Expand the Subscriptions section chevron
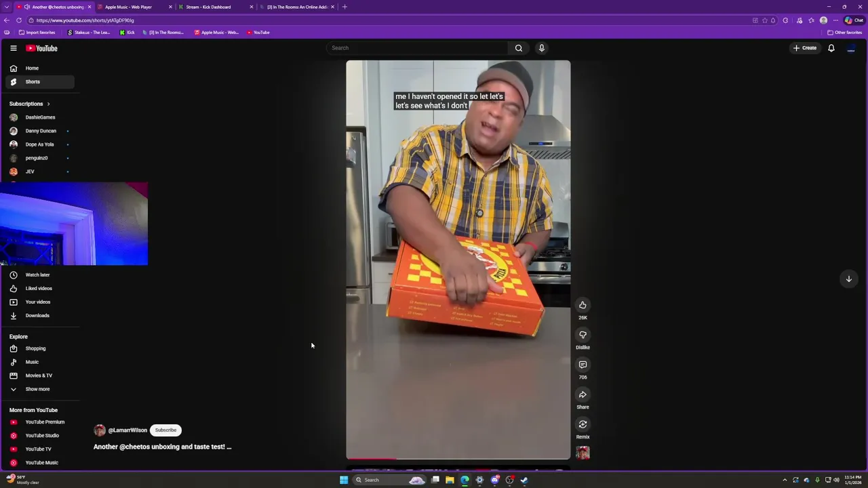The height and width of the screenshot is (488, 868). pyautogui.click(x=48, y=104)
